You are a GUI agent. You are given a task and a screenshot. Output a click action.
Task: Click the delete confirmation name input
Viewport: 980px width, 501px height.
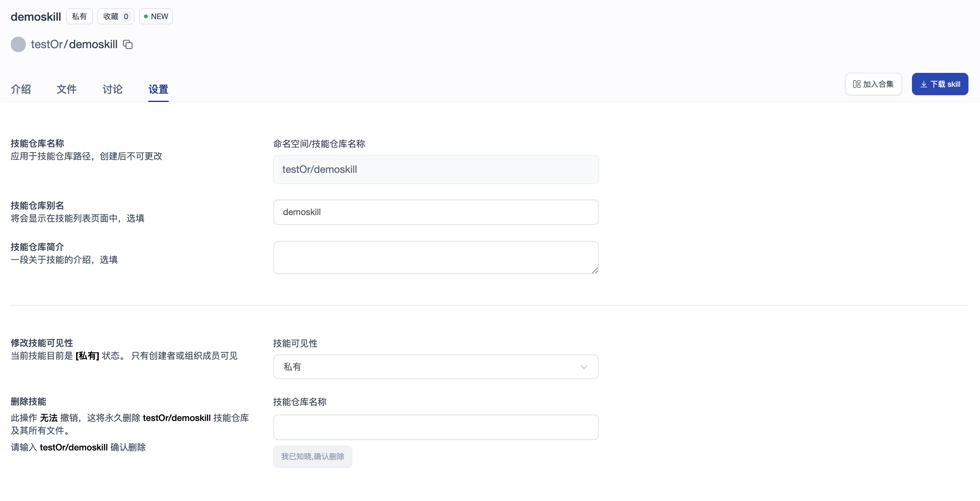(x=436, y=427)
